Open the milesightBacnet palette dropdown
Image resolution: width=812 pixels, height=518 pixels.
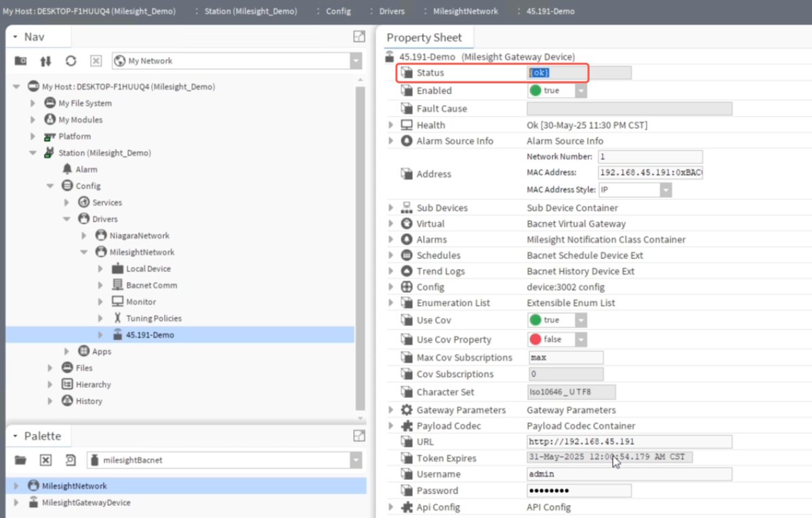[x=356, y=460]
